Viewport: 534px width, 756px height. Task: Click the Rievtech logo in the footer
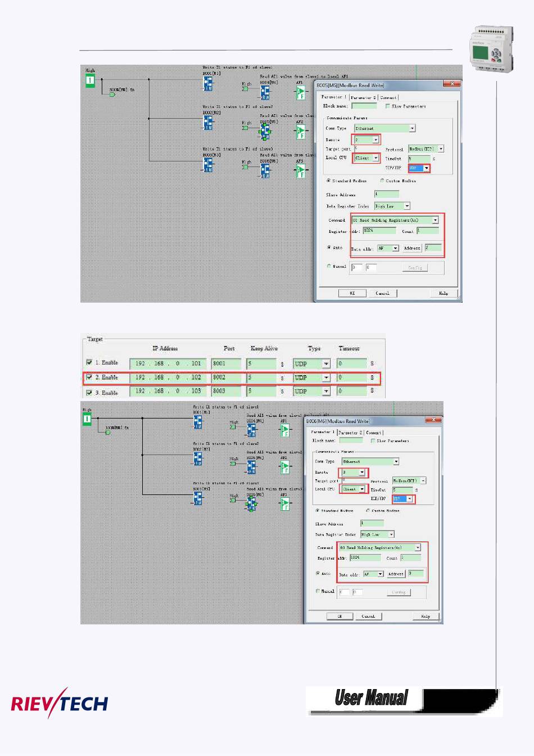60,703
